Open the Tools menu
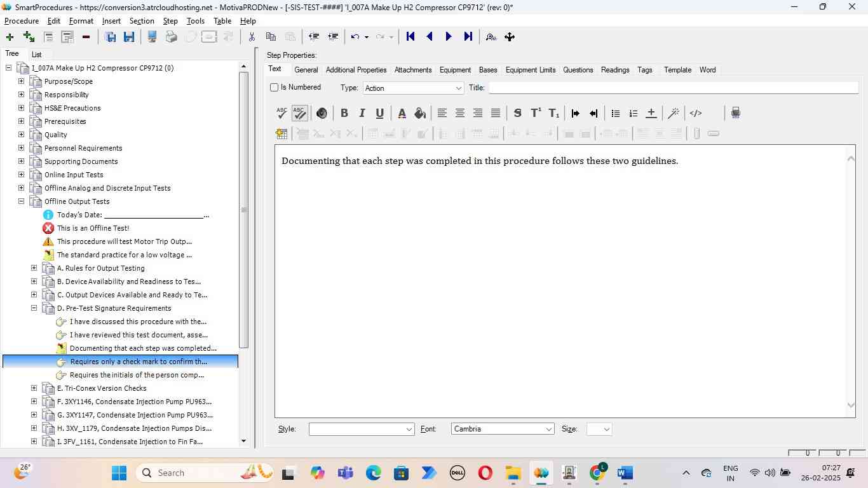This screenshot has height=488, width=868. 196,21
